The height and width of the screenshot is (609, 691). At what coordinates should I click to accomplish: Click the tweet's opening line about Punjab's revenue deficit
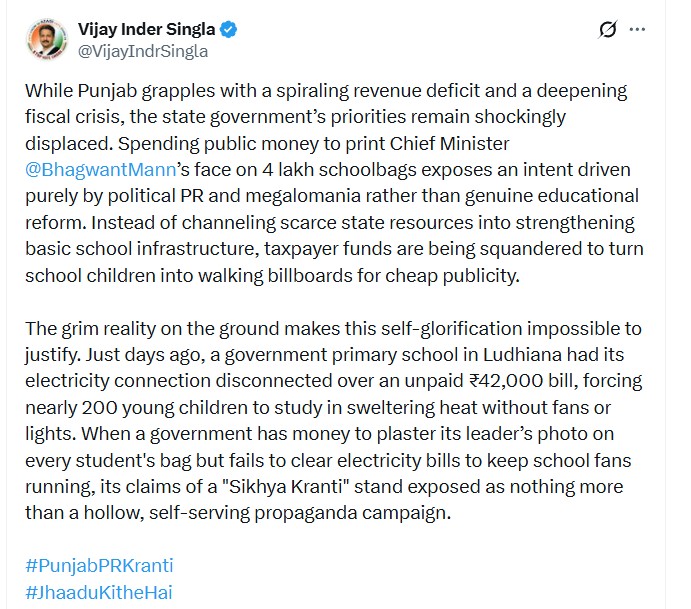pos(326,91)
